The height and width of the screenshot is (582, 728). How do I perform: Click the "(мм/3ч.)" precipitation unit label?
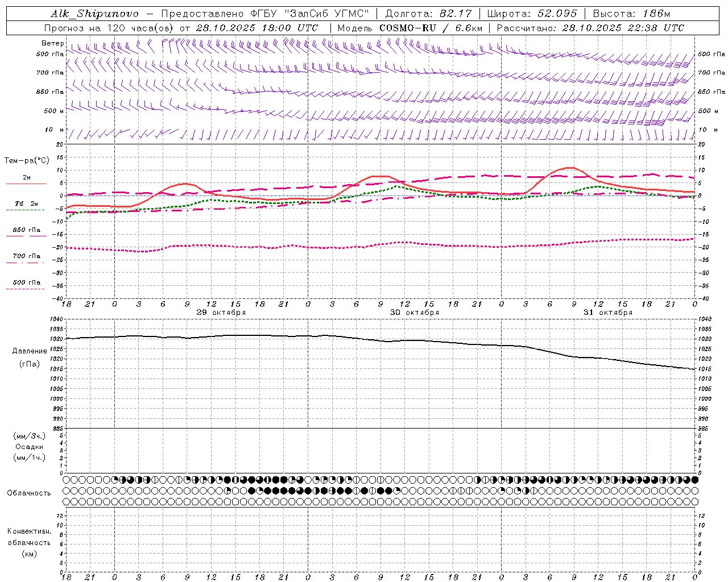(30, 436)
